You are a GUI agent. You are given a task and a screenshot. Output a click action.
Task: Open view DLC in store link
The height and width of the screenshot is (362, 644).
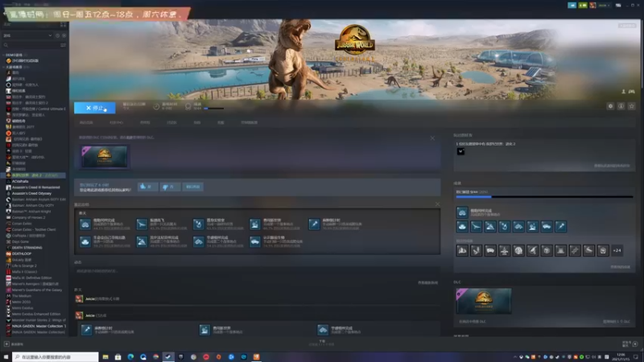pyautogui.click(x=472, y=321)
